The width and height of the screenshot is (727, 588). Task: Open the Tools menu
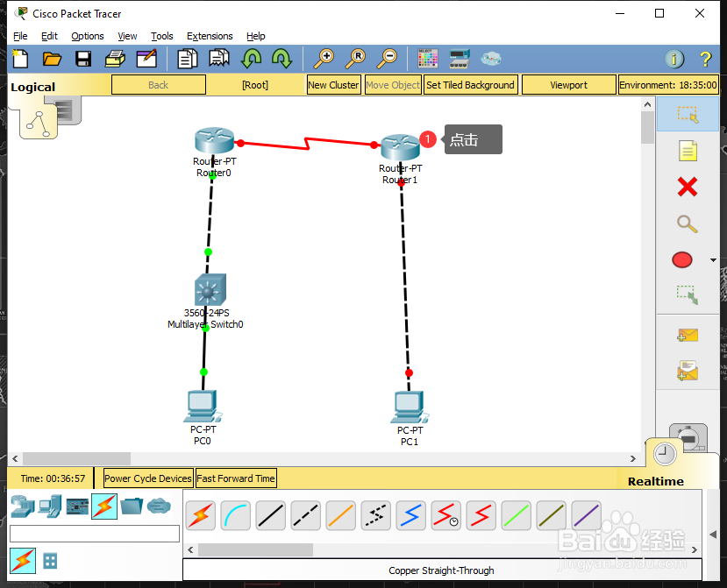[x=162, y=36]
